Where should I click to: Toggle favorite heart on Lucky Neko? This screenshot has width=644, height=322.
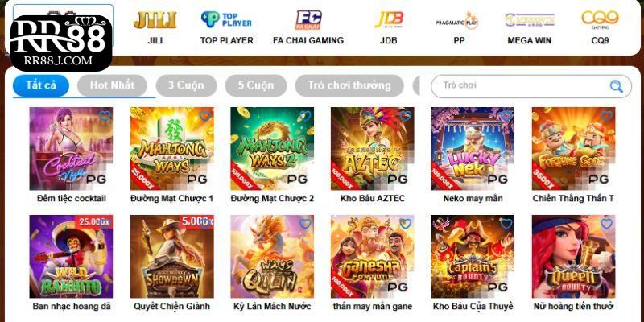pyautogui.click(x=506, y=116)
